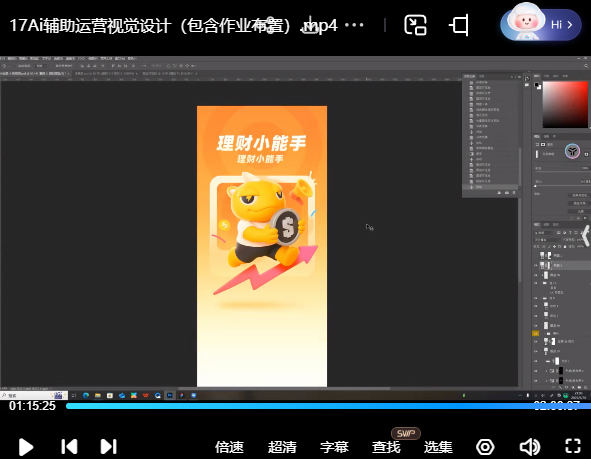
Task: Open Microsoft Edge from the recorded taskbar
Action: pos(86,395)
